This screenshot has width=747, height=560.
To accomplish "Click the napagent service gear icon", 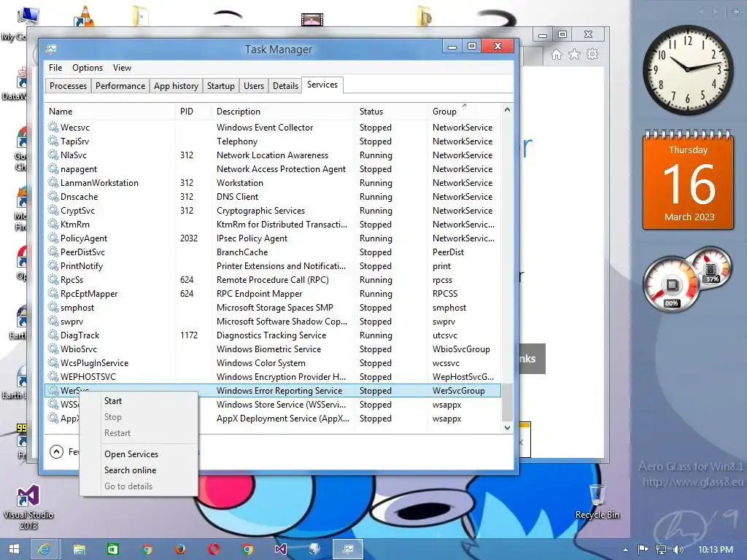I will click(x=53, y=168).
